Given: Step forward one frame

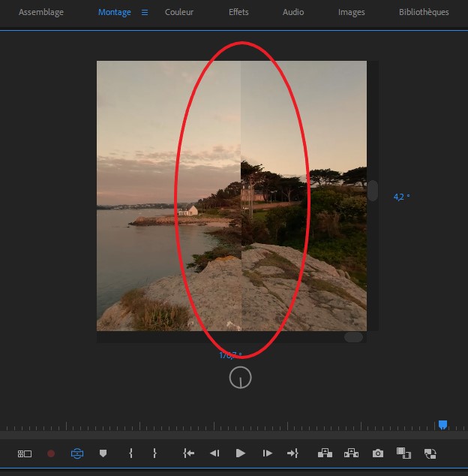Looking at the screenshot, I should [267, 453].
